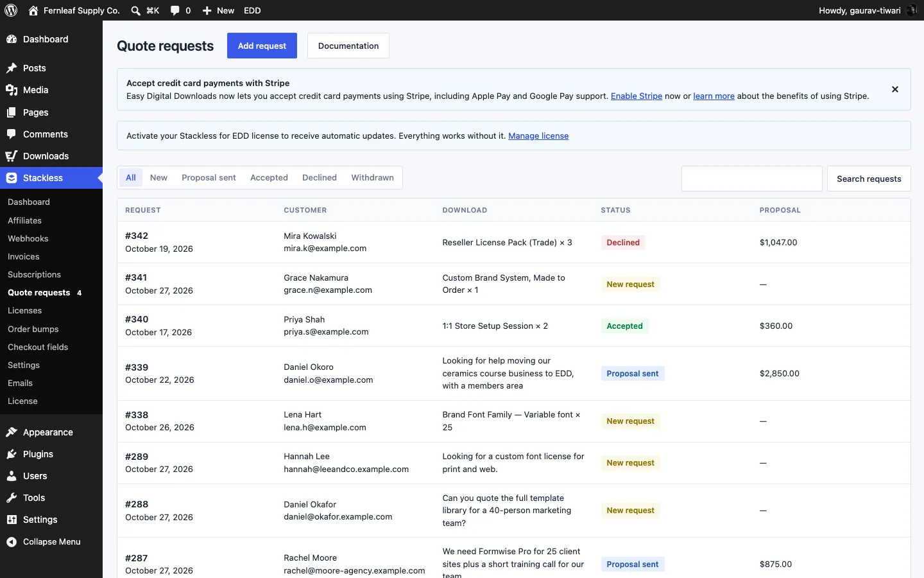Click EDD in the admin bar
This screenshot has width=924, height=578.
pos(252,10)
